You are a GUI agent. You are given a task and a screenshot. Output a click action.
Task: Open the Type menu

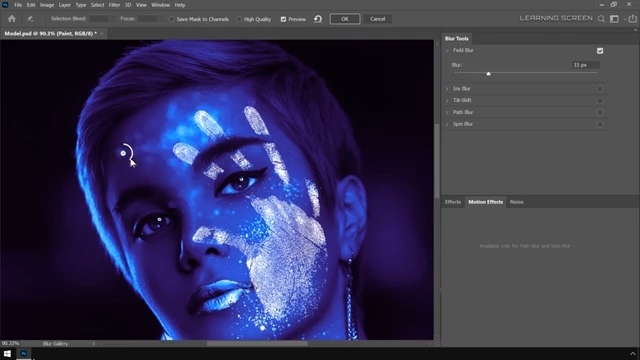(x=81, y=5)
